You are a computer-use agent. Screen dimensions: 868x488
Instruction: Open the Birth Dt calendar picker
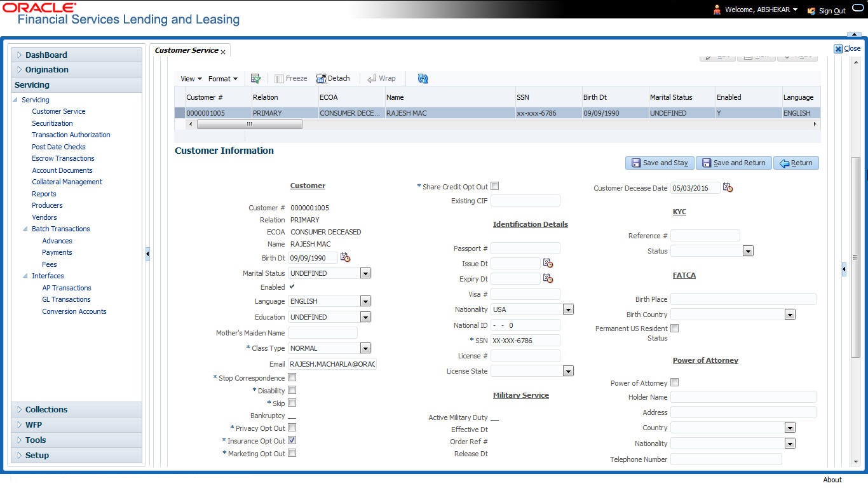click(345, 257)
